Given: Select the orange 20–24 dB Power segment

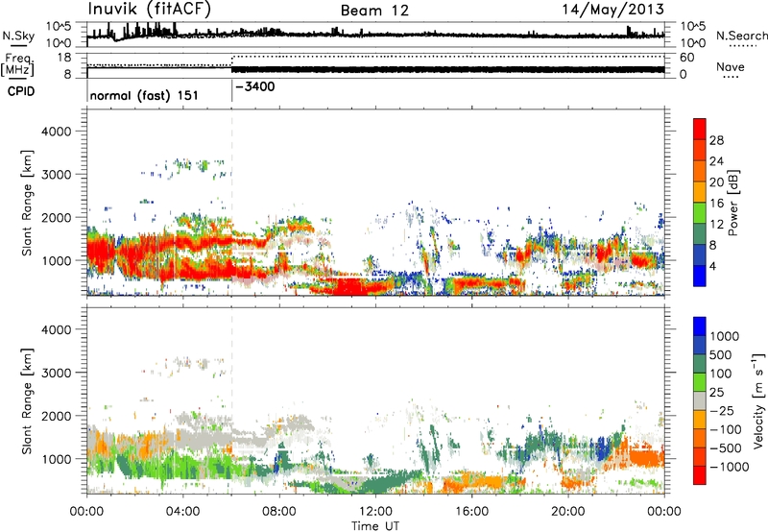Looking at the screenshot, I should point(700,171).
